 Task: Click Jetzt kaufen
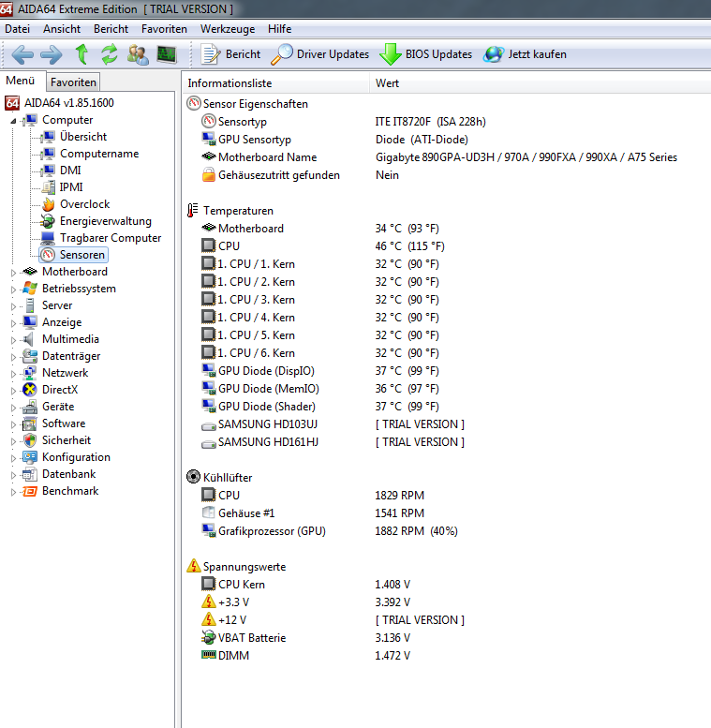[x=525, y=54]
